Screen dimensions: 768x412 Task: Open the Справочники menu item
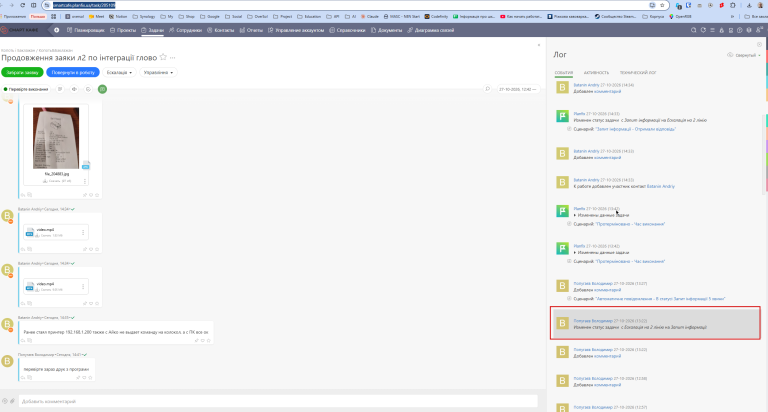[347, 30]
